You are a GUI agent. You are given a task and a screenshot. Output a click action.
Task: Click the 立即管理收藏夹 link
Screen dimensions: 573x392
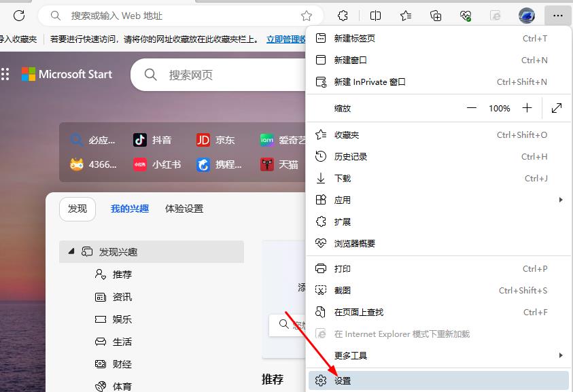285,39
